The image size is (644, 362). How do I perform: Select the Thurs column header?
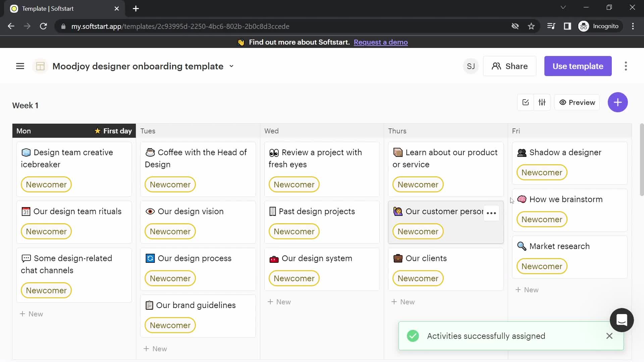click(x=445, y=131)
